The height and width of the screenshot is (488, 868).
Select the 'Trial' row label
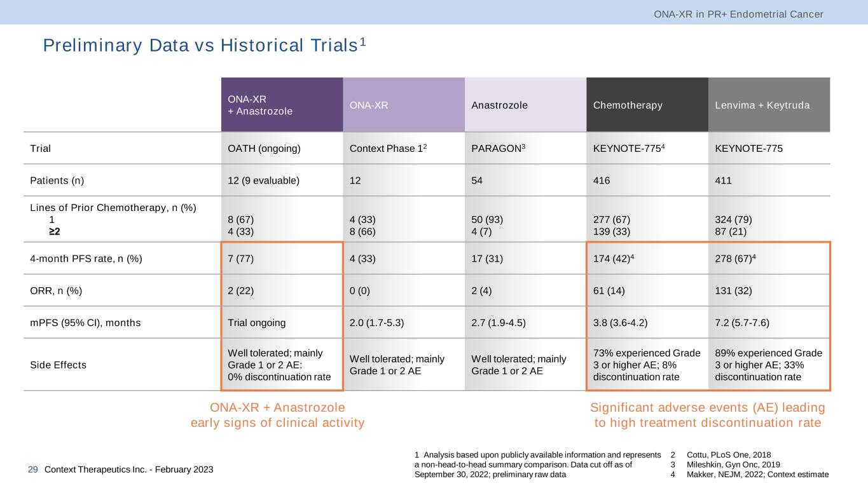tap(41, 149)
